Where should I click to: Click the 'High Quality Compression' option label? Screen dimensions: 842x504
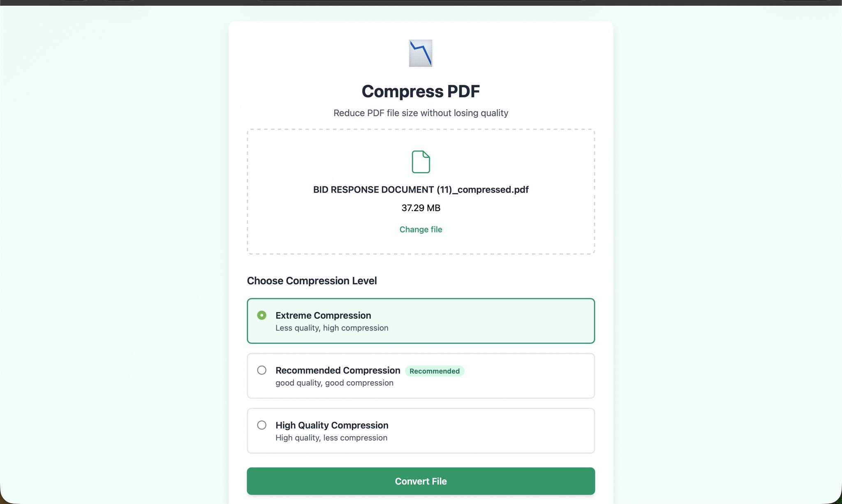point(332,425)
